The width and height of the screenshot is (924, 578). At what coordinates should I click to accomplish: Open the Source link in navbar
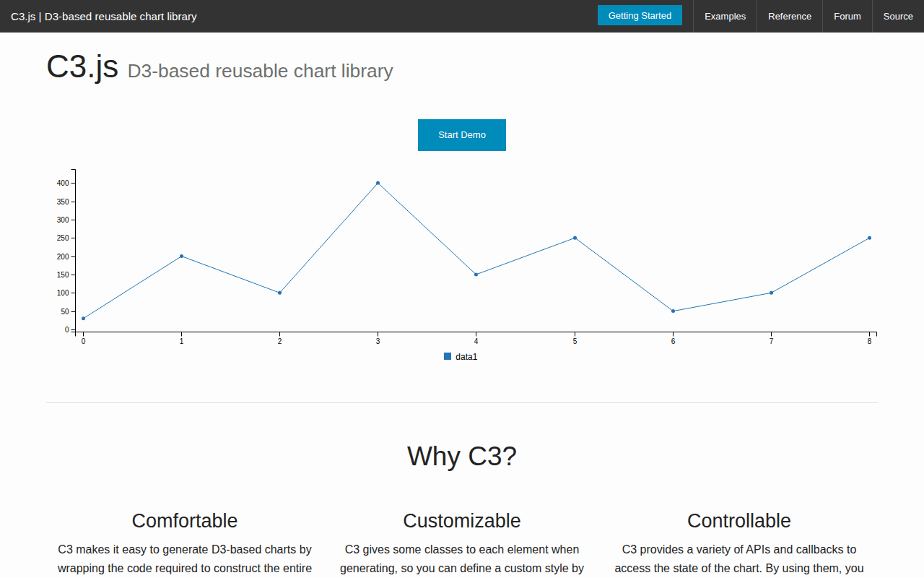click(898, 16)
